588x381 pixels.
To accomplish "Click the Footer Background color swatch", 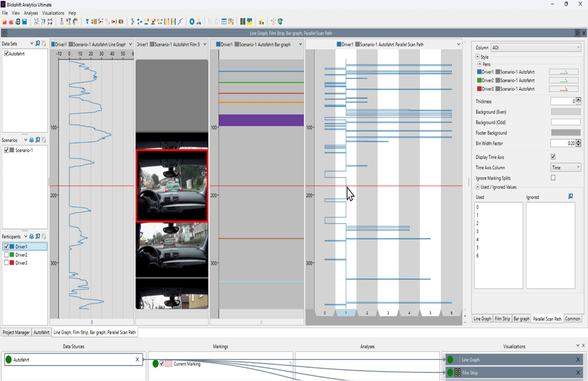I will point(565,133).
